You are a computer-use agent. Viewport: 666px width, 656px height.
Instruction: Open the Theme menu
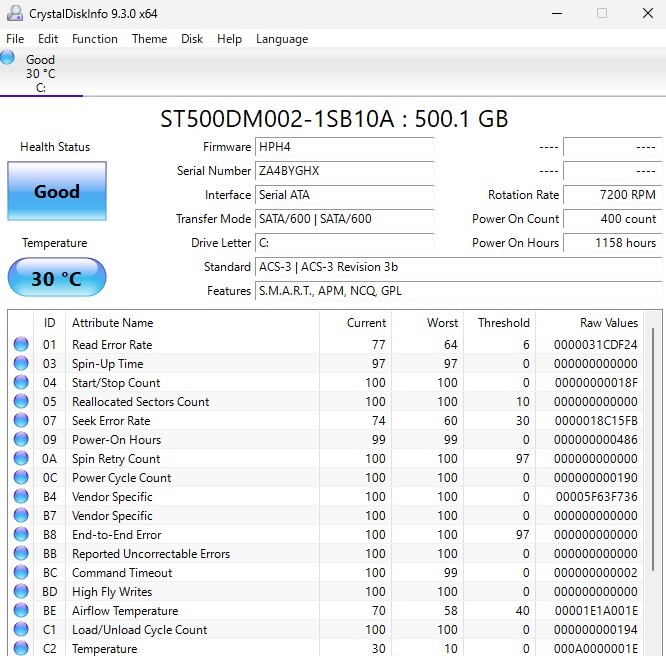pos(149,39)
